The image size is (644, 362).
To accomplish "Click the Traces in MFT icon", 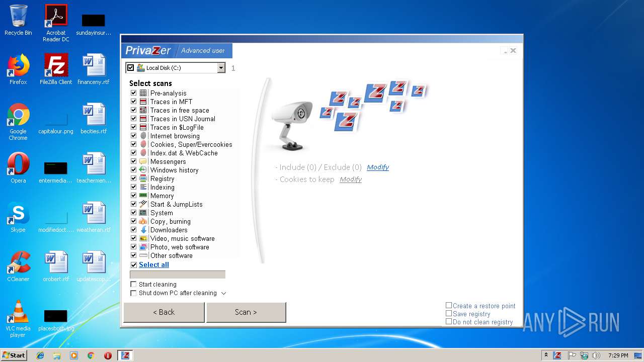I will pos(143,102).
